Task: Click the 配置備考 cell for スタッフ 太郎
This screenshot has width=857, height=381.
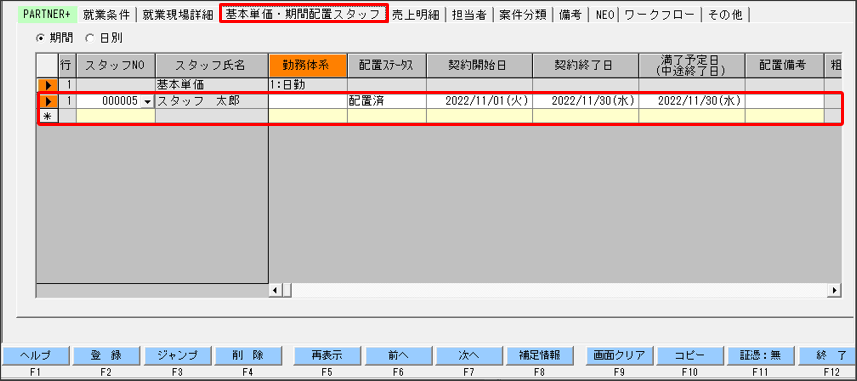Action: (784, 102)
